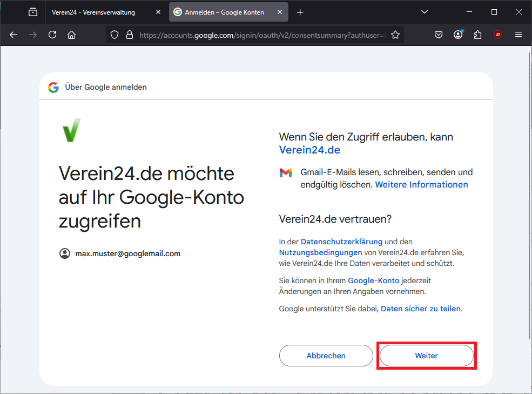Click the forward navigation arrow

(33, 35)
